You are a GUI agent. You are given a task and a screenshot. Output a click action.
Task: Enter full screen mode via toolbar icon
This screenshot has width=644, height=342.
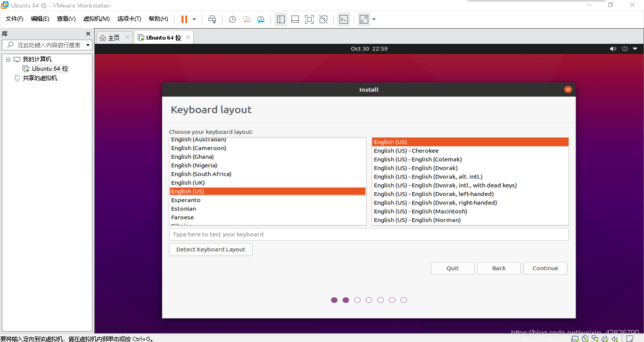pyautogui.click(x=309, y=19)
